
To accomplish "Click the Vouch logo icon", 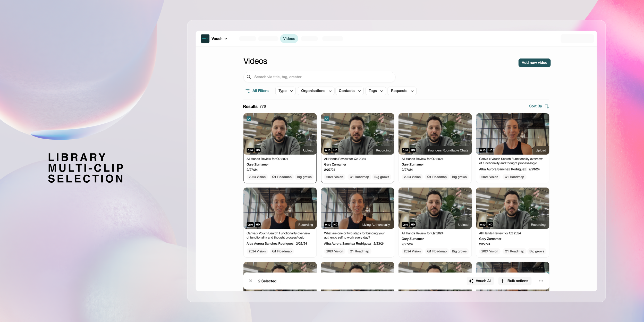I will pyautogui.click(x=205, y=38).
